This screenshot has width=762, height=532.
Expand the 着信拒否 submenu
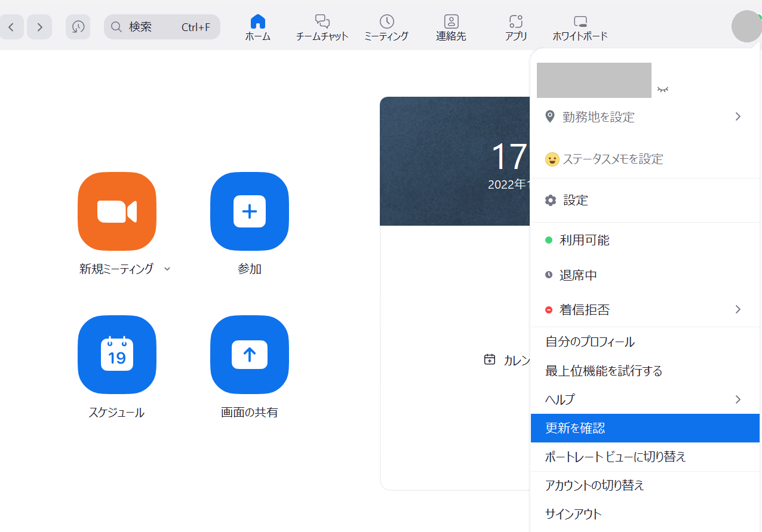pyautogui.click(x=738, y=309)
